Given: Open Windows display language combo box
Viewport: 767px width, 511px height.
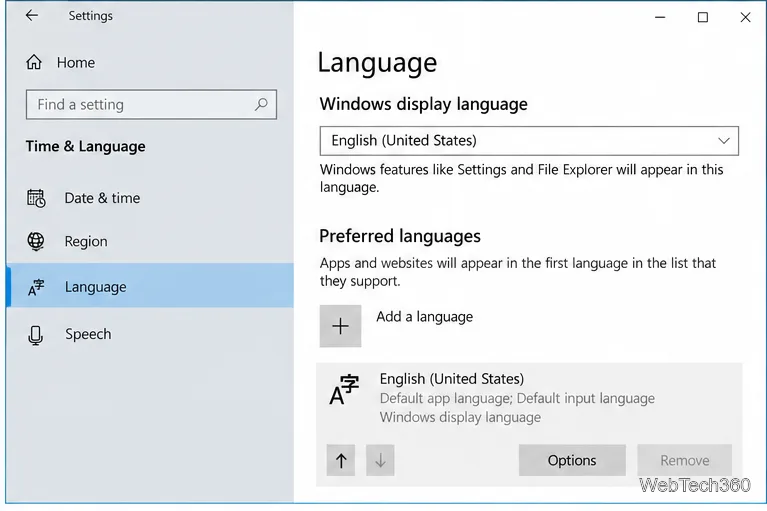Looking at the screenshot, I should coord(529,141).
